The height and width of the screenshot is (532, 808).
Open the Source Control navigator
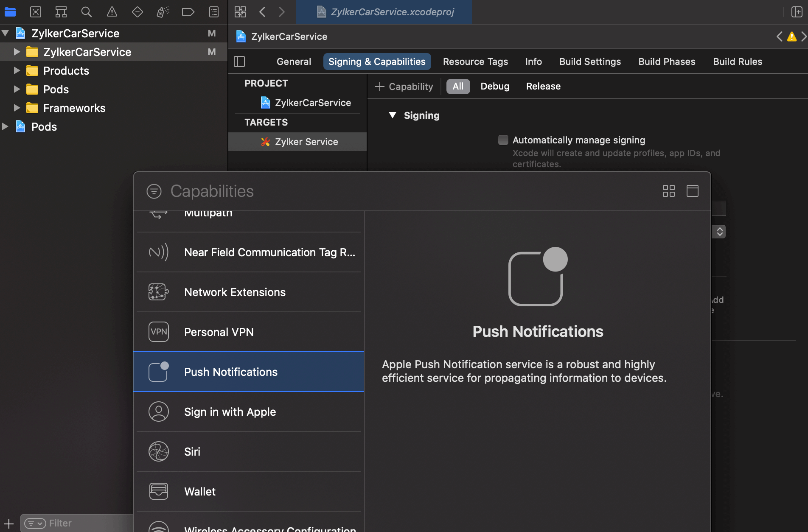point(36,12)
